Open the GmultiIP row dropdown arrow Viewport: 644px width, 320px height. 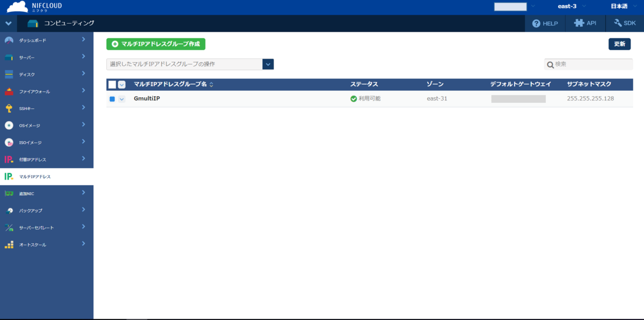(122, 99)
